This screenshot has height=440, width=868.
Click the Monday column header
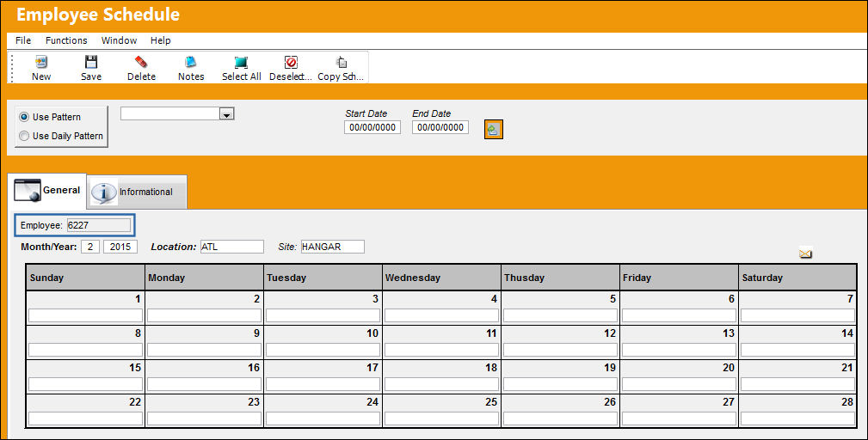[204, 278]
